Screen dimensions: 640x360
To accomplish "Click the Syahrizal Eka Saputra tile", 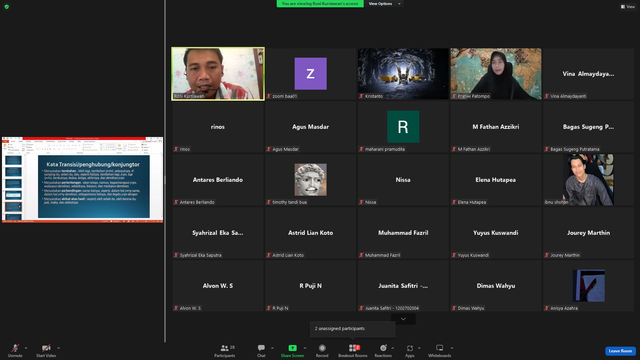I will (x=218, y=233).
